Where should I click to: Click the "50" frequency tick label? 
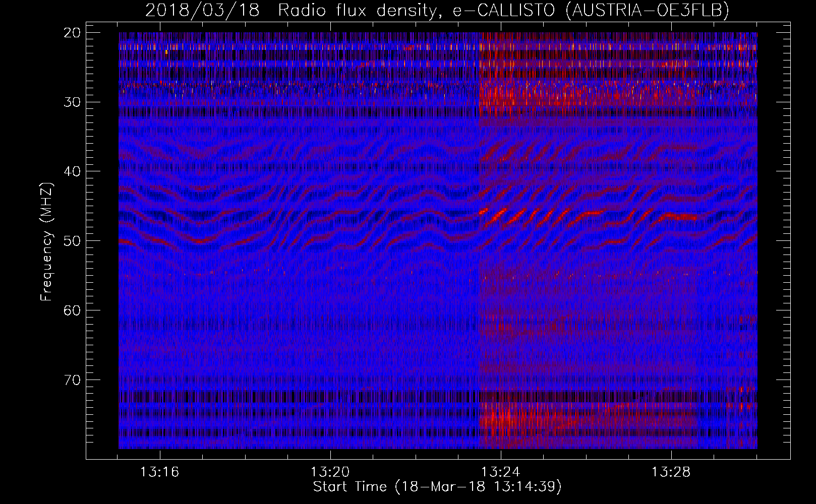point(72,241)
